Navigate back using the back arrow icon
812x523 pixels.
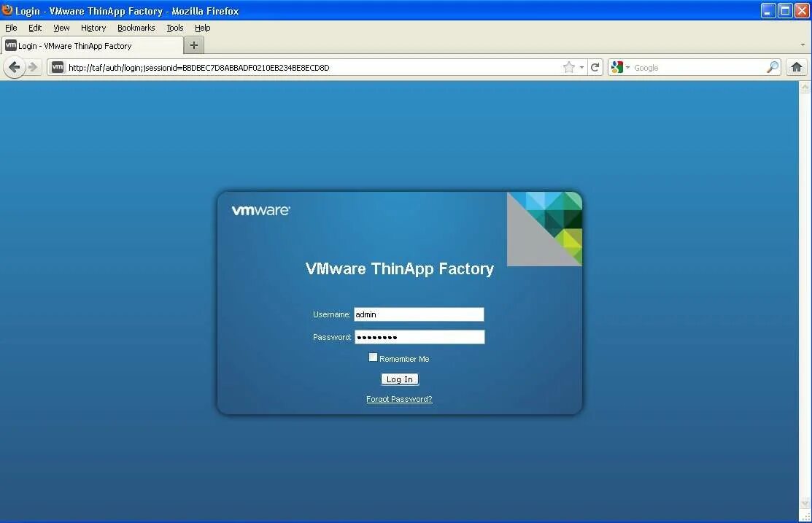(15, 67)
